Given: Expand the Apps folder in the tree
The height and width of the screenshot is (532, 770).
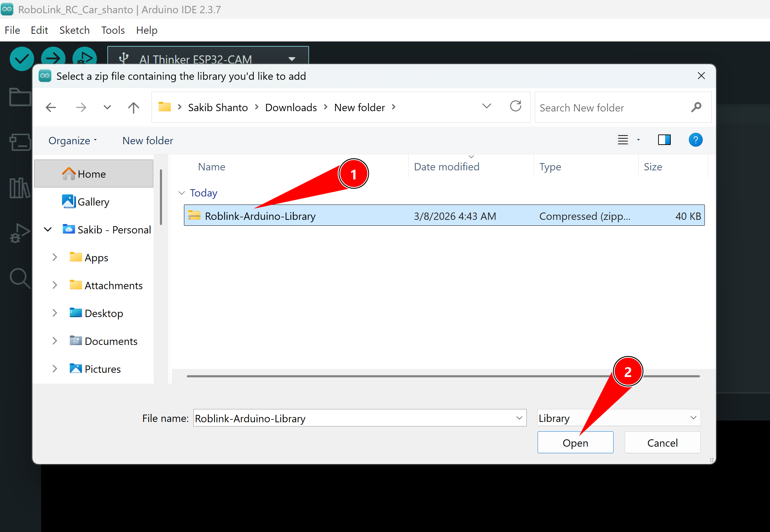Looking at the screenshot, I should (x=54, y=257).
